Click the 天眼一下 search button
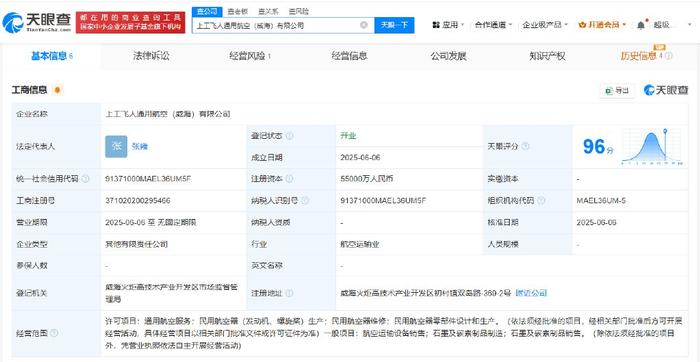Viewport: 700px width, 362px height. tap(394, 25)
